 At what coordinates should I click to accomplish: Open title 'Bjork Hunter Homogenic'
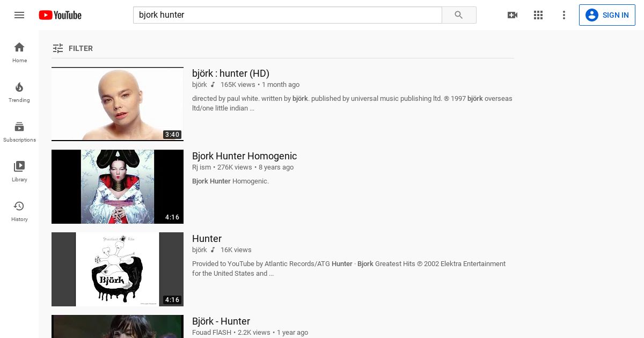tap(244, 156)
